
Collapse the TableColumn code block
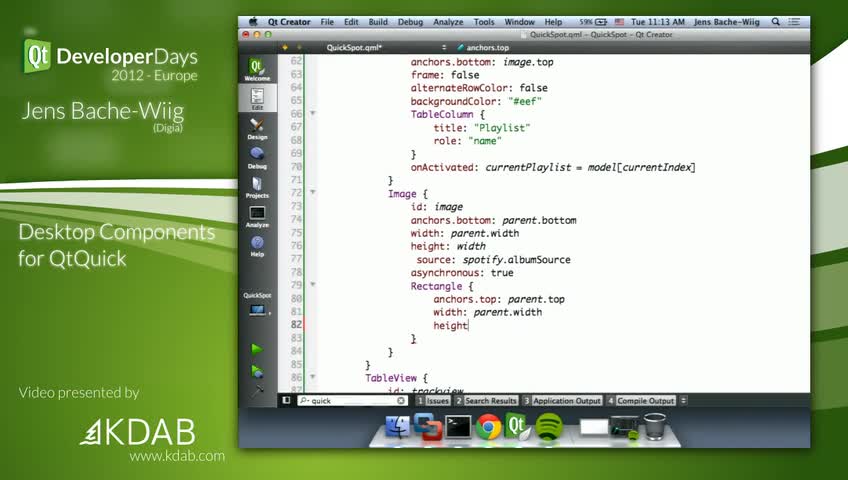coord(313,114)
